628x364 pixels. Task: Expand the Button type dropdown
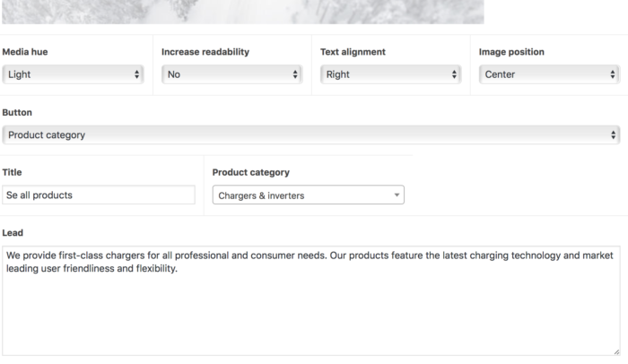coord(310,134)
